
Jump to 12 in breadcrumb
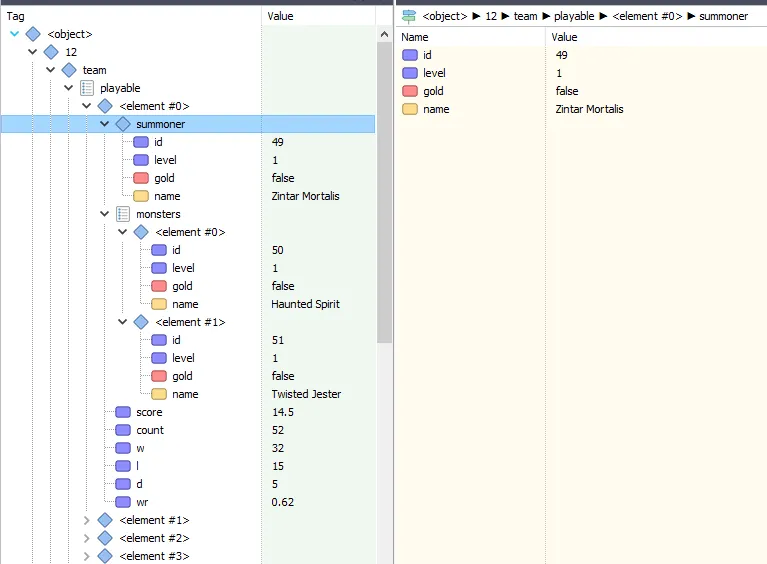[491, 16]
